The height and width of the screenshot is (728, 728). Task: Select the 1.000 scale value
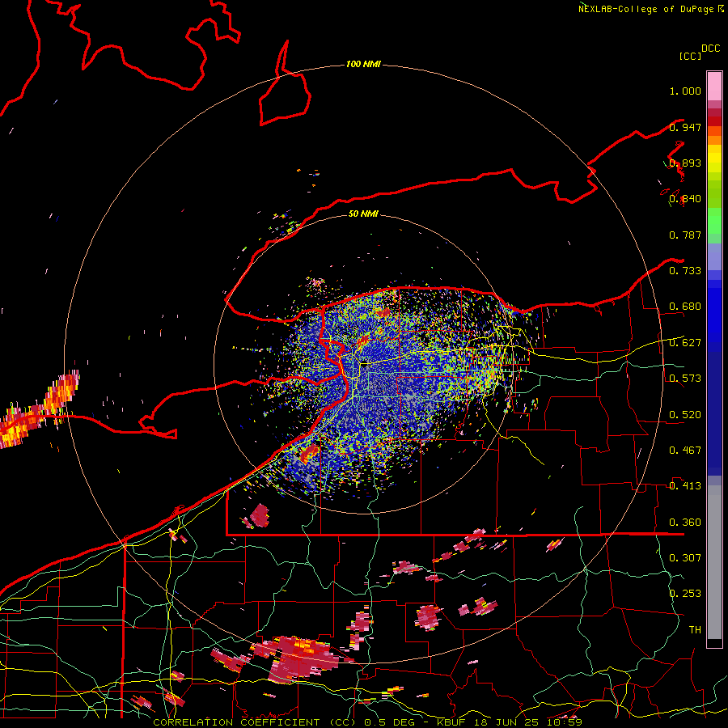(685, 91)
